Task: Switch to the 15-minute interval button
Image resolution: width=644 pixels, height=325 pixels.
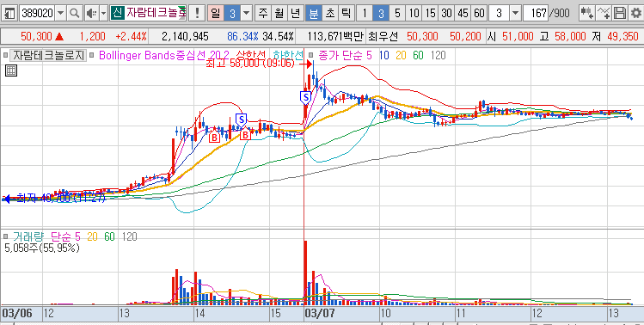Action: coord(431,14)
